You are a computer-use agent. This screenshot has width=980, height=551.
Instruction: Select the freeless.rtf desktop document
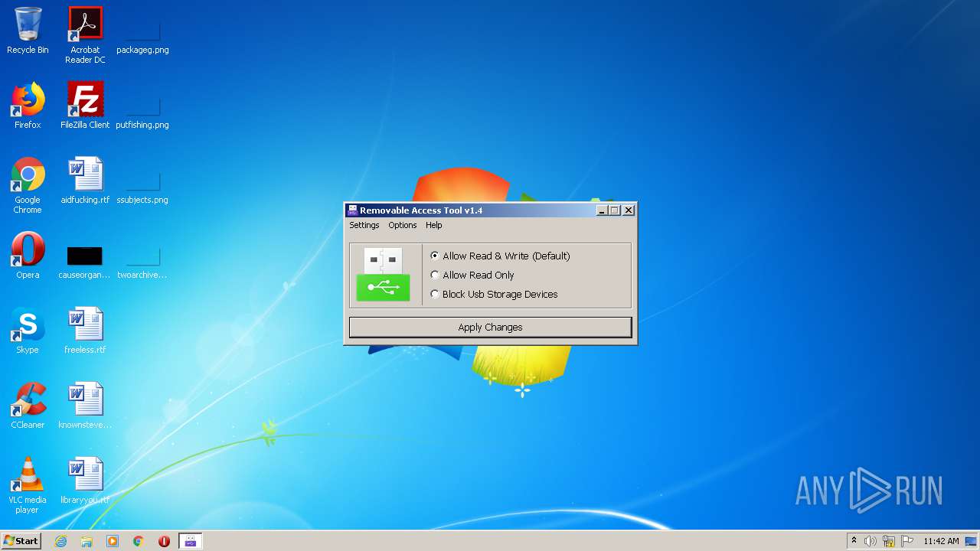85,331
